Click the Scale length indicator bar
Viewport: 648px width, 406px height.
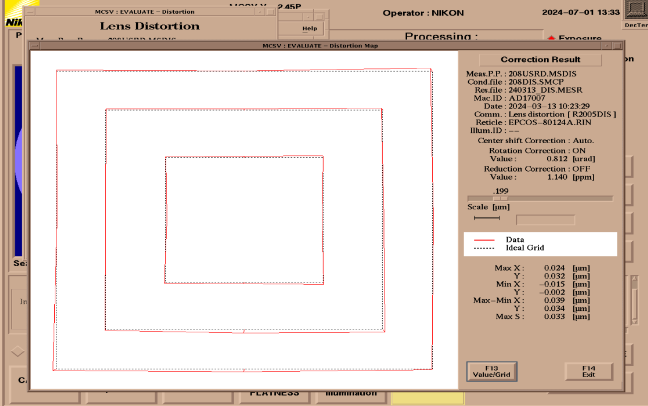tap(487, 218)
